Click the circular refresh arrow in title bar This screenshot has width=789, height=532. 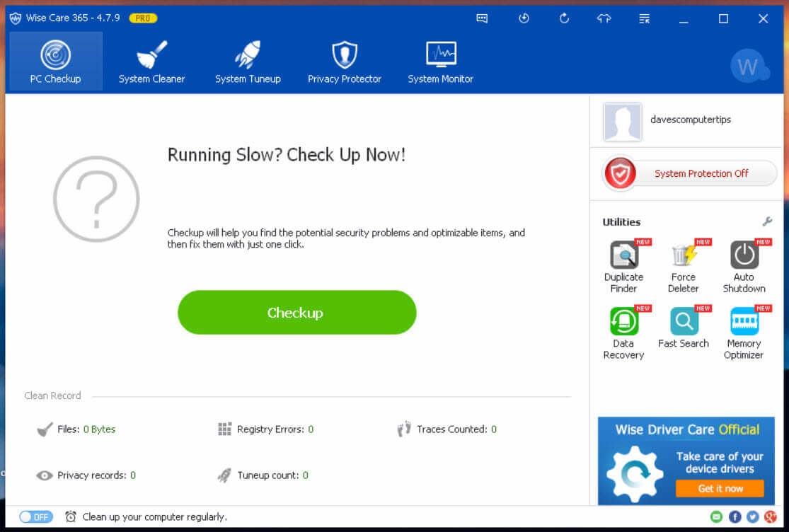pos(564,18)
